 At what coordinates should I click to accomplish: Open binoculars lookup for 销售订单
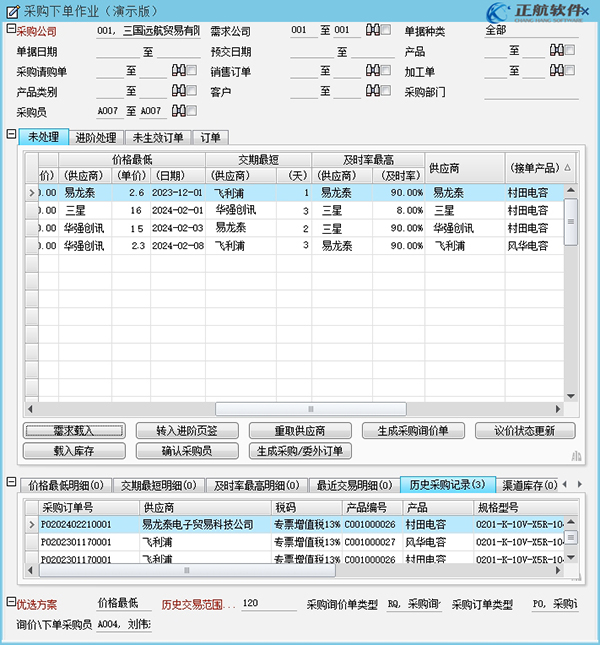(373, 70)
